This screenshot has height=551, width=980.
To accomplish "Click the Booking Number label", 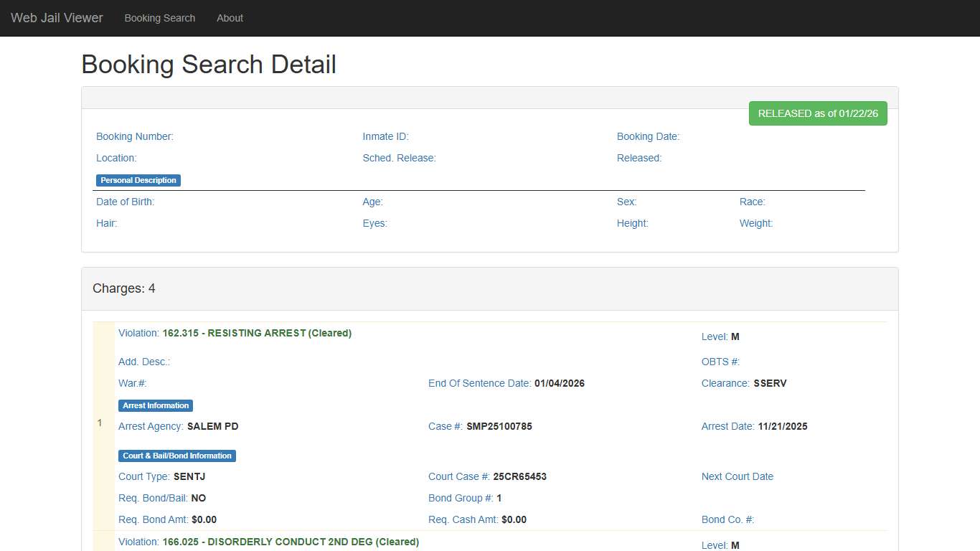I will (x=135, y=136).
